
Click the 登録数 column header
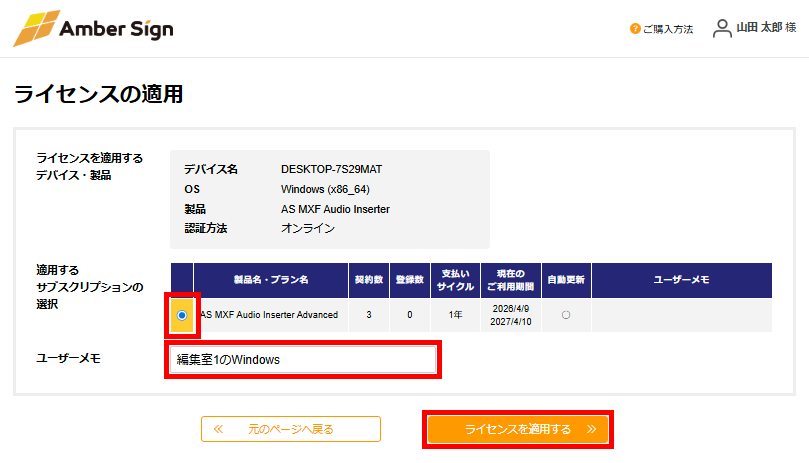point(410,280)
